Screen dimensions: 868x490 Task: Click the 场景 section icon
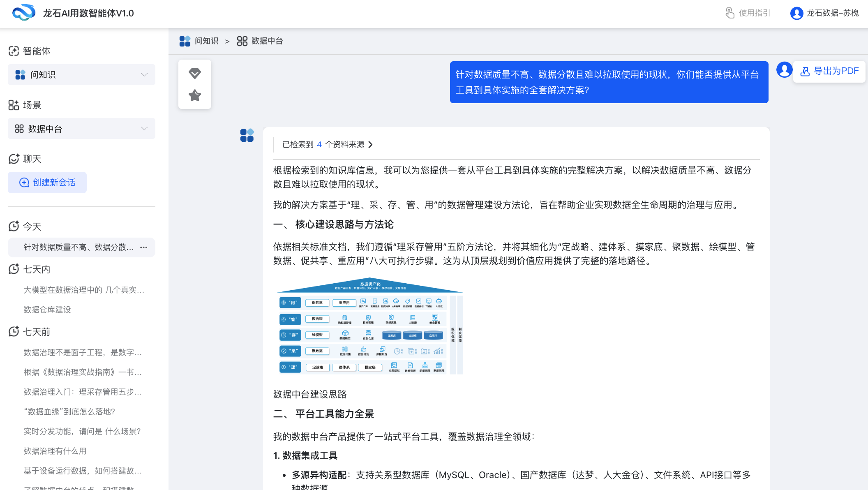14,105
